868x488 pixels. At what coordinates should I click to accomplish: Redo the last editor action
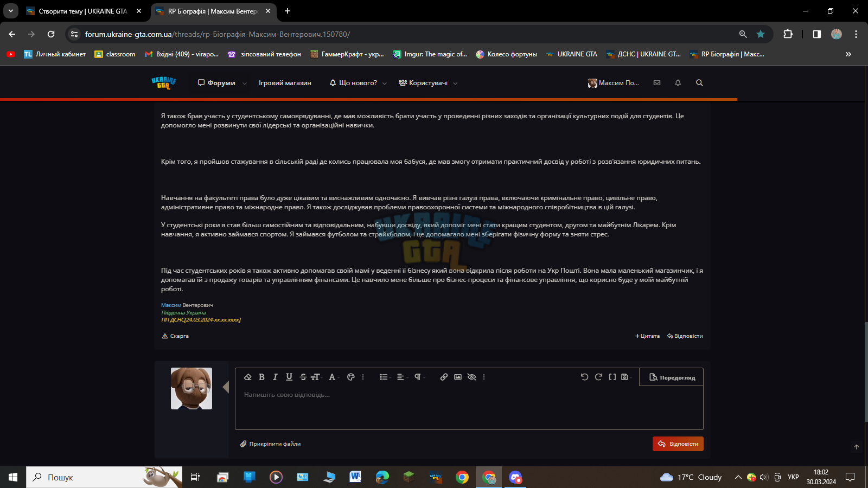click(x=598, y=377)
